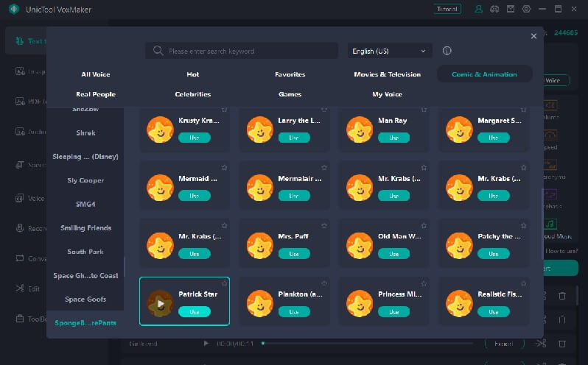Open the English (US) language dropdown

390,51
